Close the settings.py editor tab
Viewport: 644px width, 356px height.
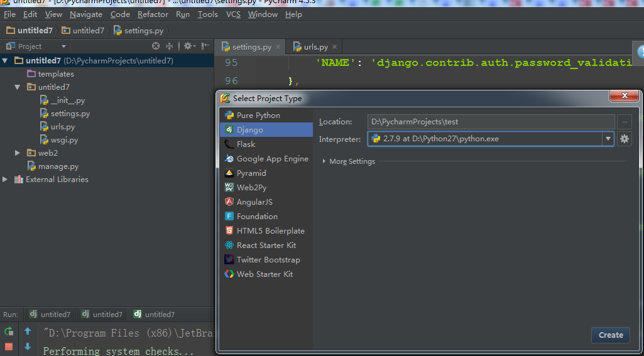click(x=278, y=47)
